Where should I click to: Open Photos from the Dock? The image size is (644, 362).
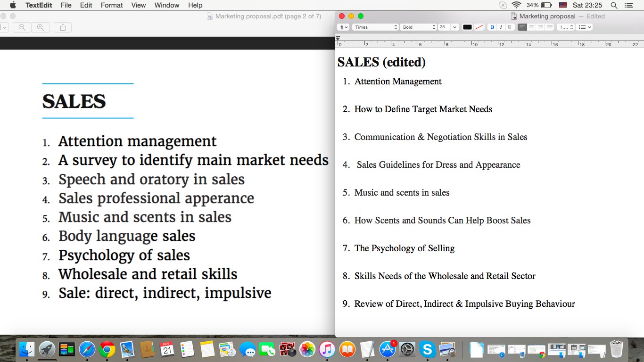pos(307,349)
